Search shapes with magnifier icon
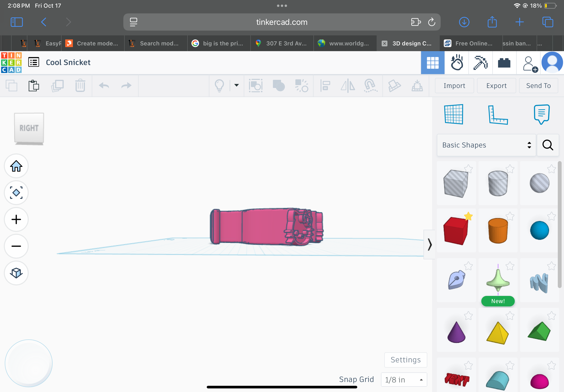The width and height of the screenshot is (564, 392). click(548, 145)
